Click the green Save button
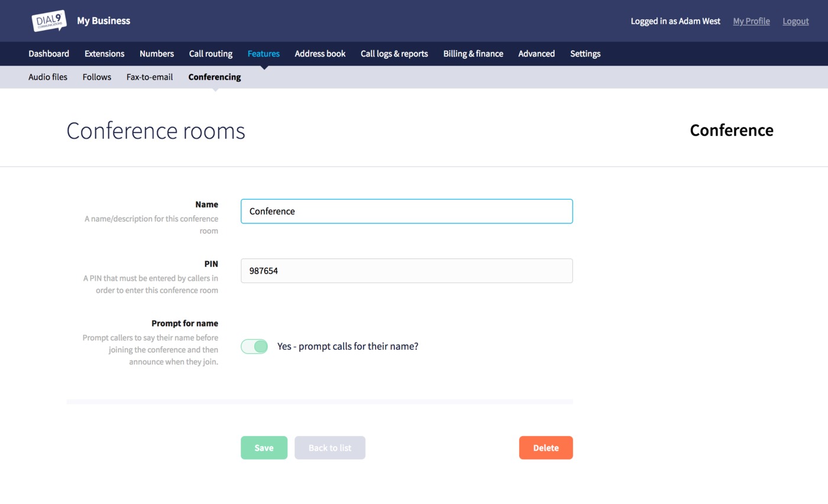Viewport: 828px width, 504px height. click(264, 447)
